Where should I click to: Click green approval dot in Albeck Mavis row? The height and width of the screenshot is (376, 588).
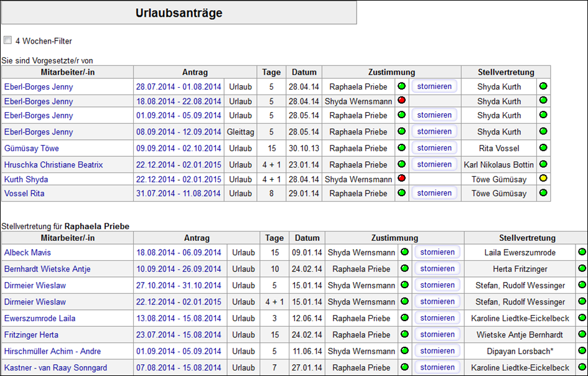(404, 251)
